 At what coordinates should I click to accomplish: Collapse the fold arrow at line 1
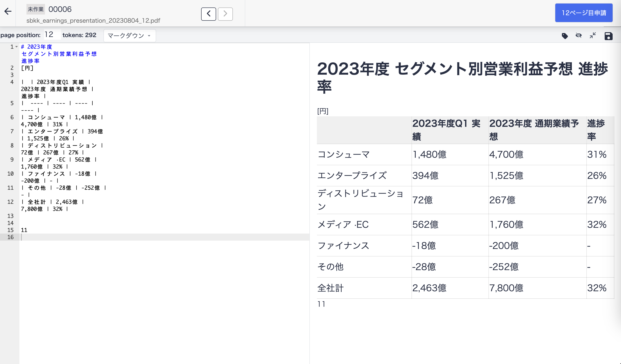tap(17, 46)
